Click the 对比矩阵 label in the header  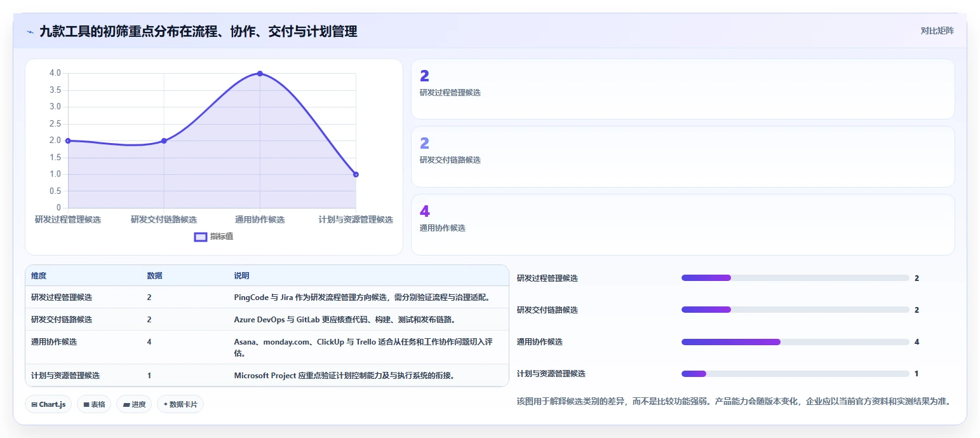pyautogui.click(x=937, y=31)
